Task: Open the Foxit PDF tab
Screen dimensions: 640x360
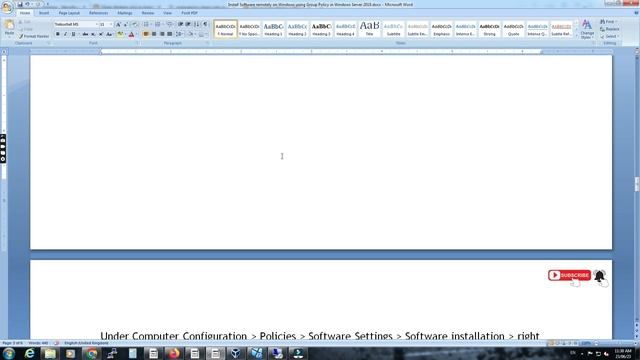Action: click(x=189, y=13)
